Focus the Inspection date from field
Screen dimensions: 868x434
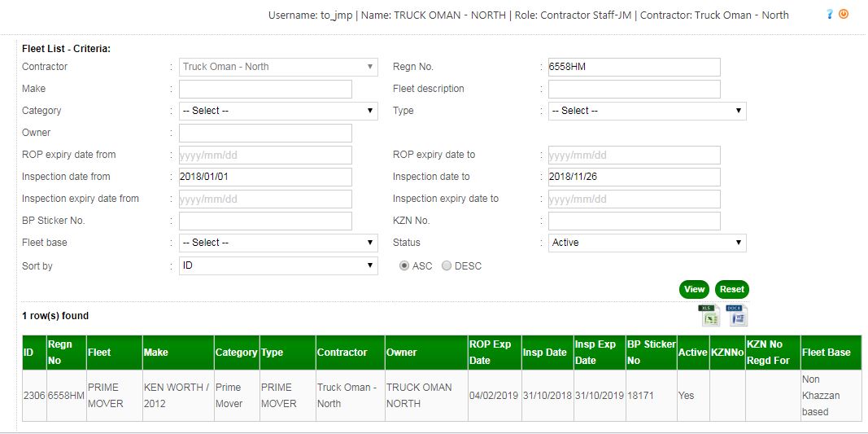pos(265,177)
